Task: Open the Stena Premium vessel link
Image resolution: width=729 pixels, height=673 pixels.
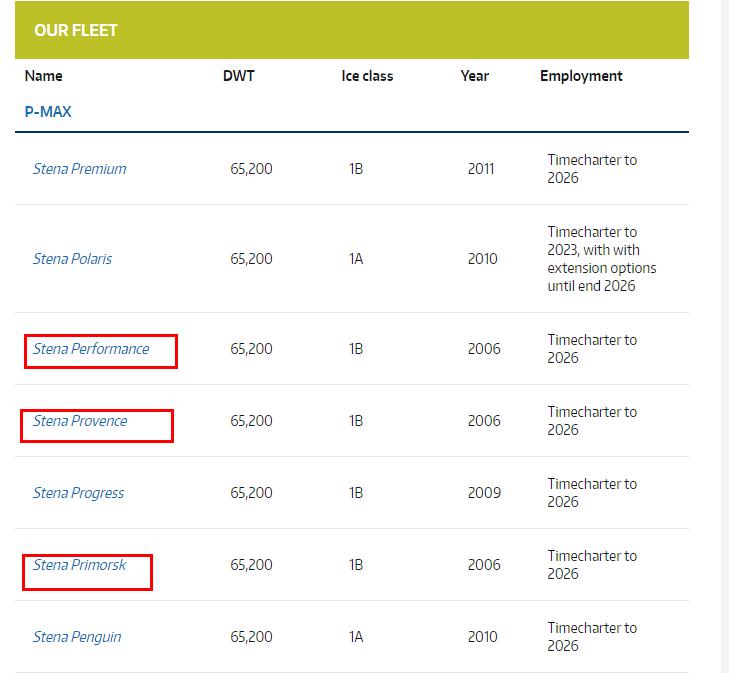Action: (80, 169)
